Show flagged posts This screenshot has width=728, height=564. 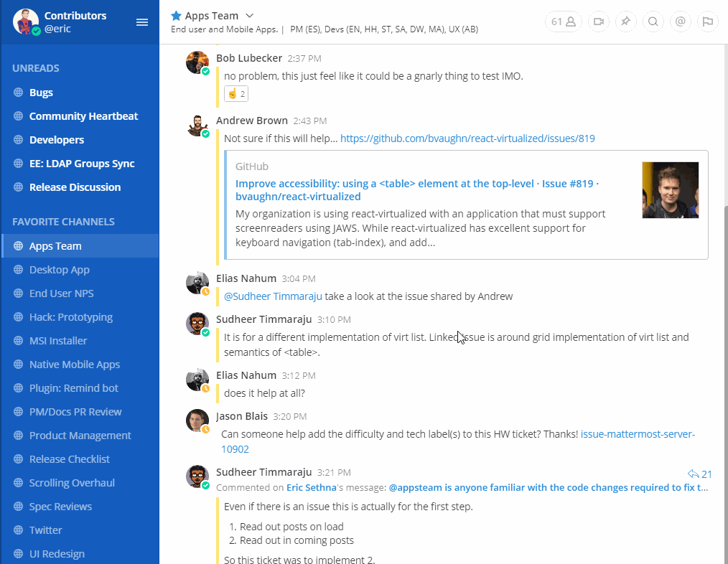coord(708,22)
